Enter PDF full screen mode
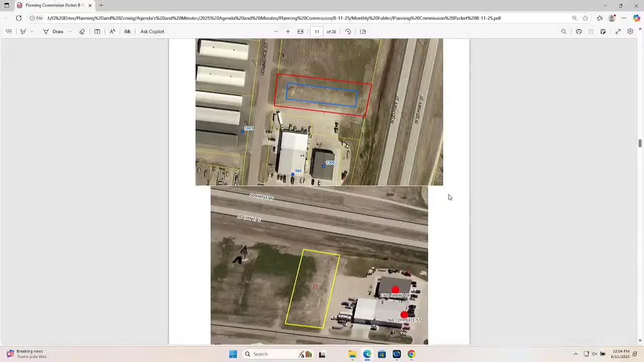Screen dimensions: 644x362 pyautogui.click(x=618, y=31)
